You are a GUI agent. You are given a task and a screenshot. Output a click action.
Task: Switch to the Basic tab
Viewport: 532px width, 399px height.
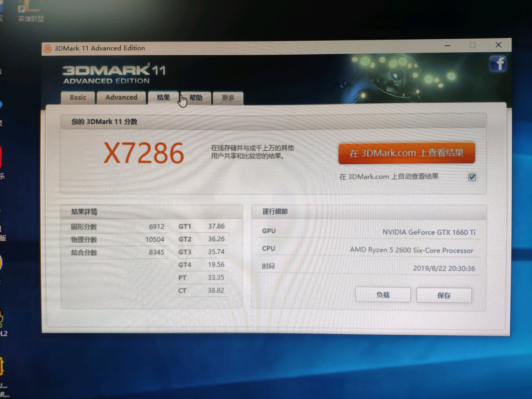point(78,98)
